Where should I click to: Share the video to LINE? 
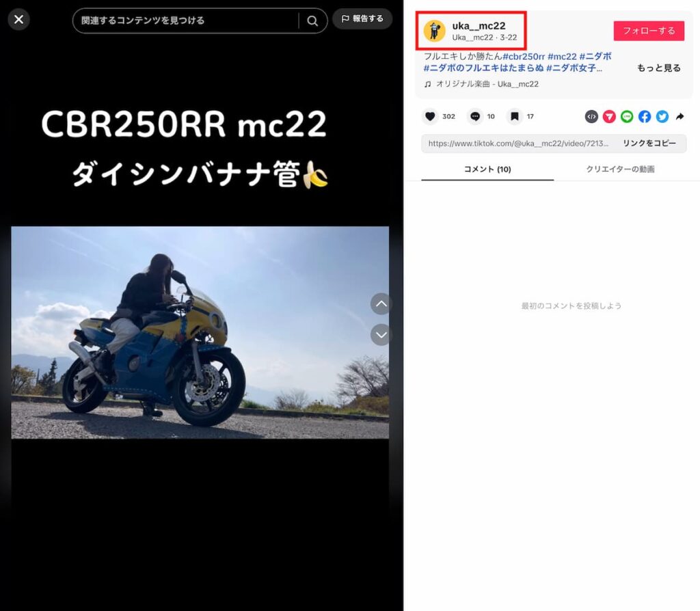tap(627, 117)
